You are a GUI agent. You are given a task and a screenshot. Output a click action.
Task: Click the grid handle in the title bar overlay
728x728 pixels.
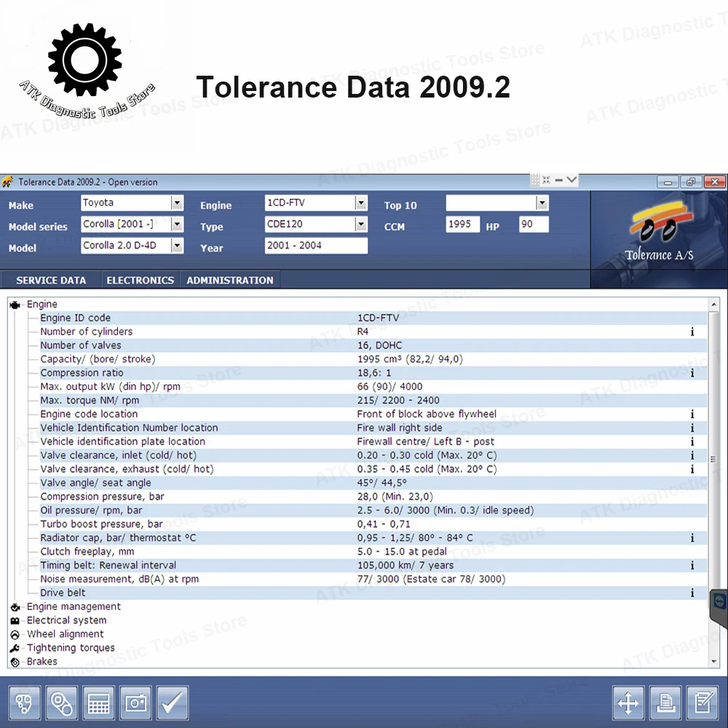click(x=535, y=180)
